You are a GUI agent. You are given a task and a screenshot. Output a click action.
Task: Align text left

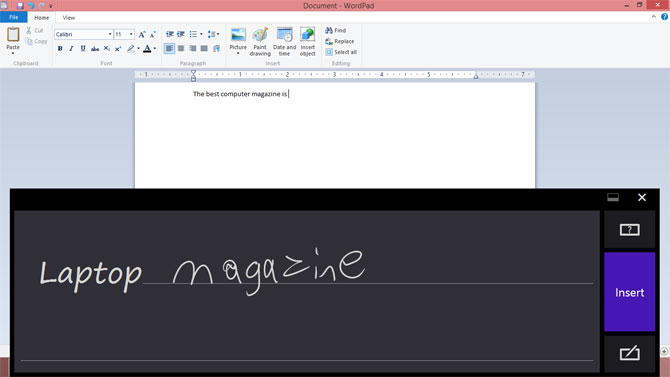click(170, 49)
